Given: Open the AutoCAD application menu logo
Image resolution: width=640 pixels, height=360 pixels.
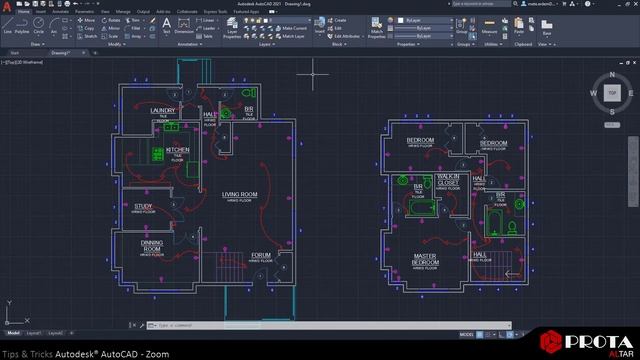Looking at the screenshot, I should point(7,6).
